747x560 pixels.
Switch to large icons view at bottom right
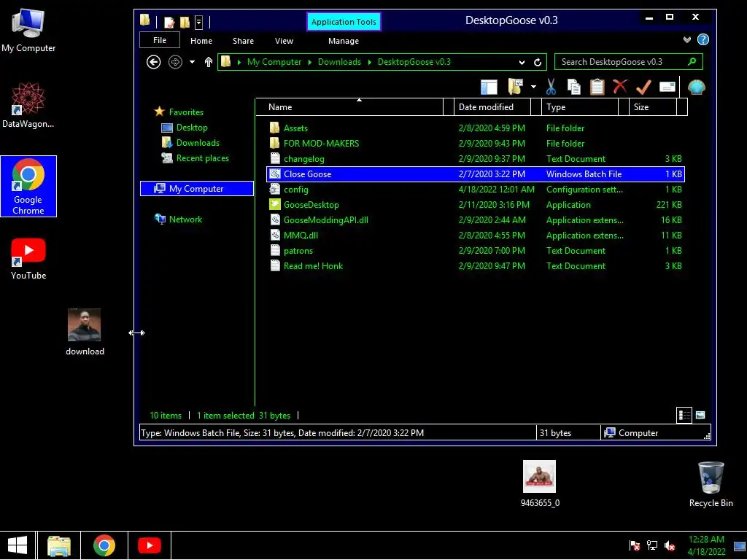click(700, 415)
